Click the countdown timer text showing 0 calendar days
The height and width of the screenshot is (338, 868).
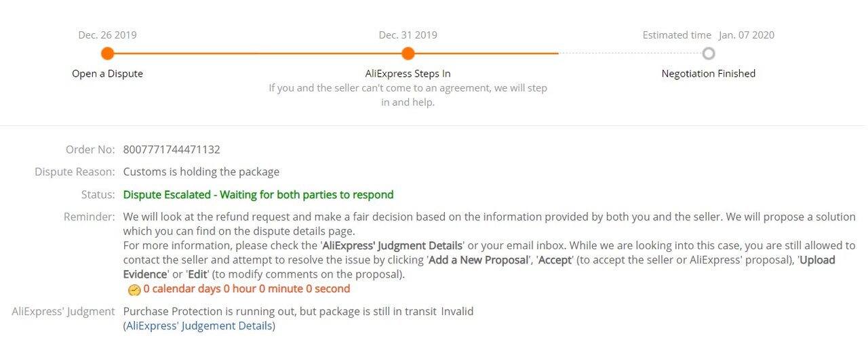pyautogui.click(x=247, y=289)
